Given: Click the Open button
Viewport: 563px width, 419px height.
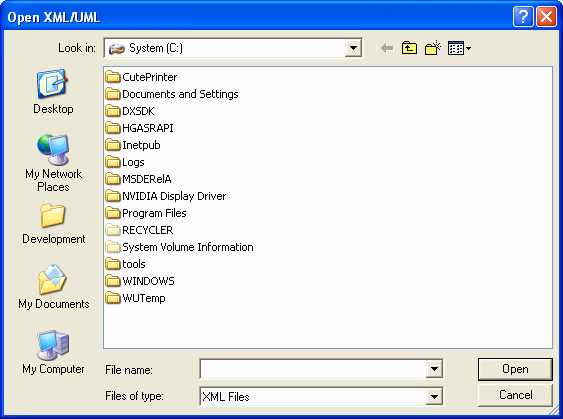Looking at the screenshot, I should (515, 369).
